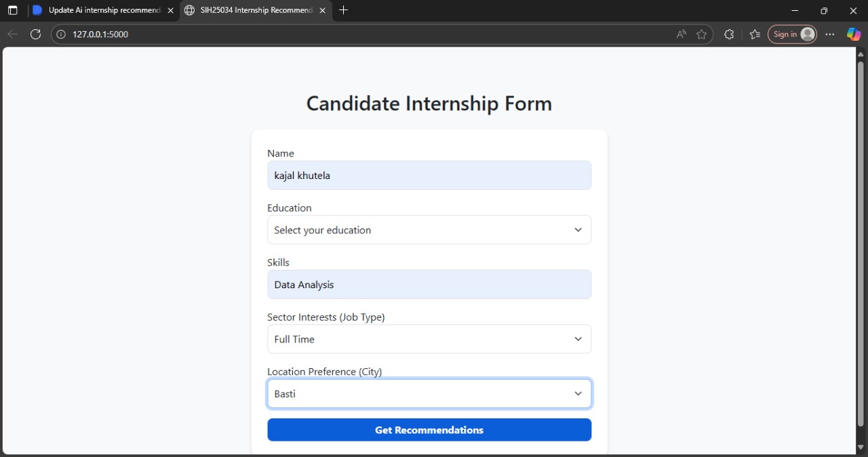
Task: Open the Location Preference Basti dropdown
Action: (429, 394)
